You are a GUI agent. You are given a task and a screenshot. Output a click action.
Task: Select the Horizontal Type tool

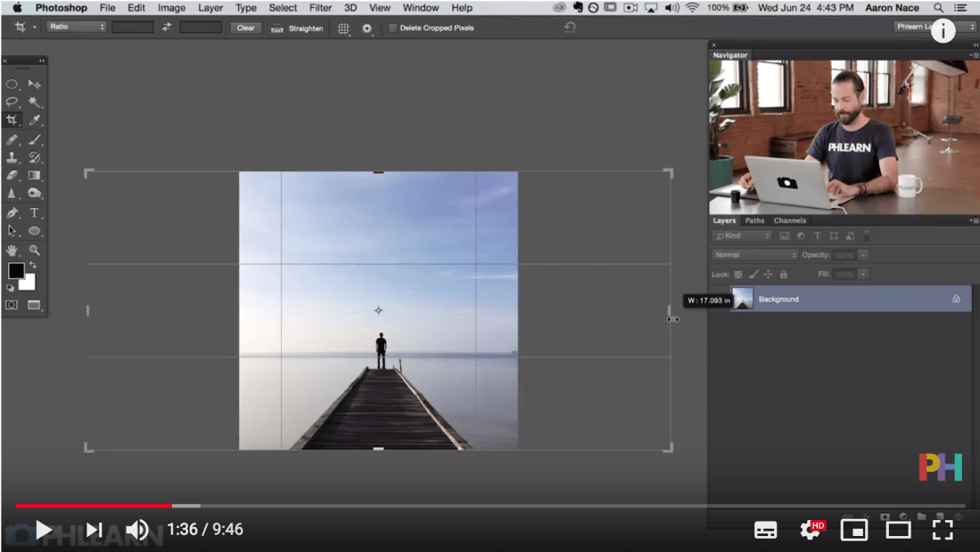35,213
